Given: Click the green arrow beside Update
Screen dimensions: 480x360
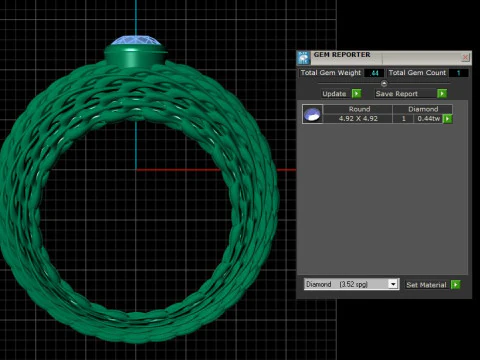Looking at the screenshot, I should pos(356,94).
